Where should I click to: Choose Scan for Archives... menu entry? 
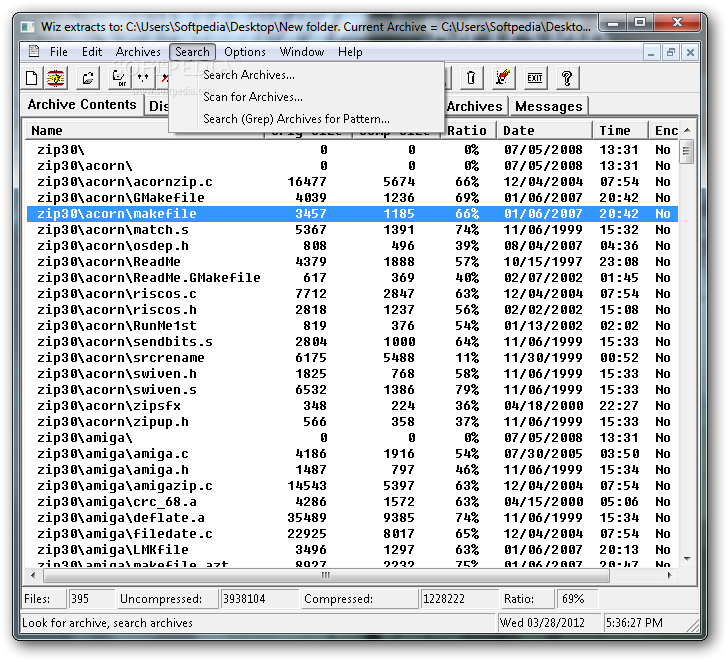[x=307, y=97]
